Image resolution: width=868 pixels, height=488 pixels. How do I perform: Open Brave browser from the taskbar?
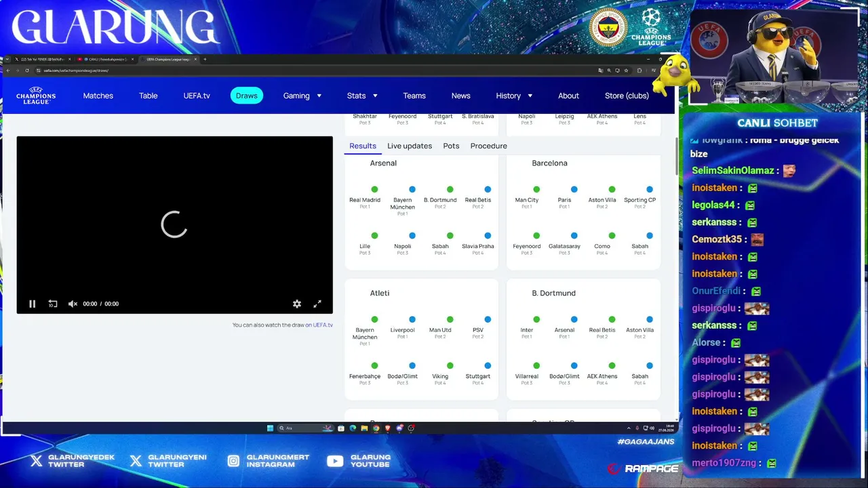point(387,428)
